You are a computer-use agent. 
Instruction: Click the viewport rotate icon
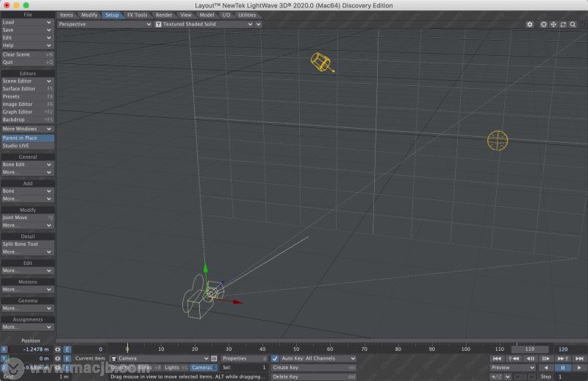pos(563,24)
